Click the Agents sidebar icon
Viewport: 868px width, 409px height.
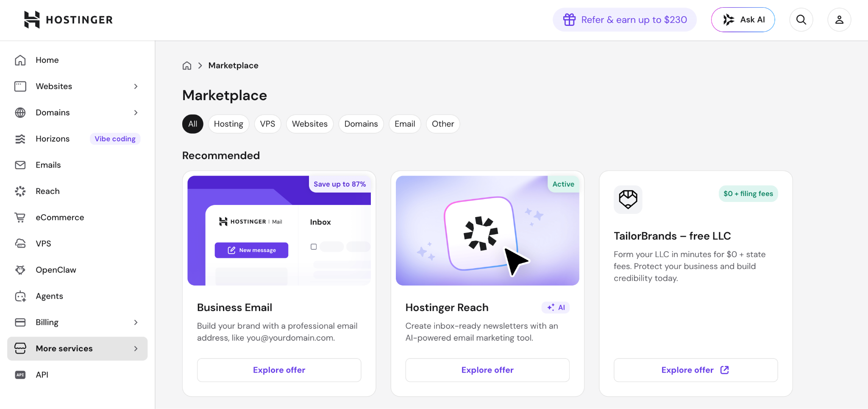pos(20,296)
